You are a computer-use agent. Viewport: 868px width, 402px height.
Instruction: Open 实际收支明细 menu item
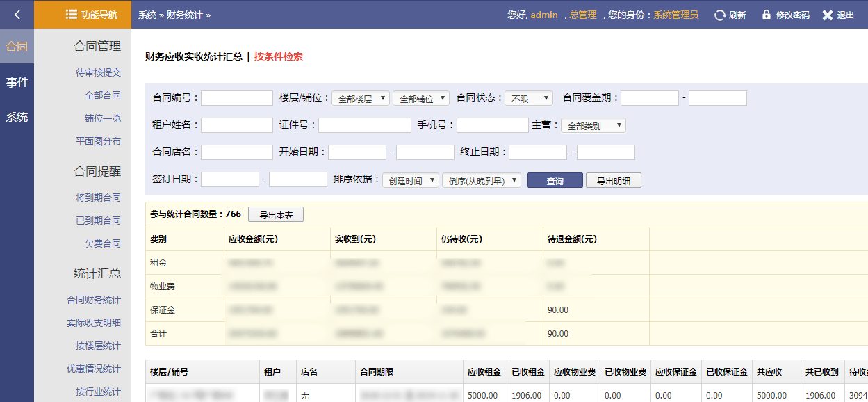pos(94,323)
